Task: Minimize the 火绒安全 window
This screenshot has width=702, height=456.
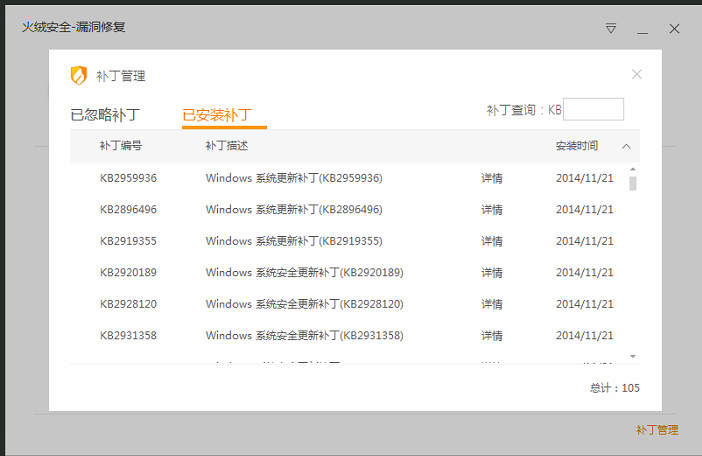Action: pyautogui.click(x=642, y=33)
